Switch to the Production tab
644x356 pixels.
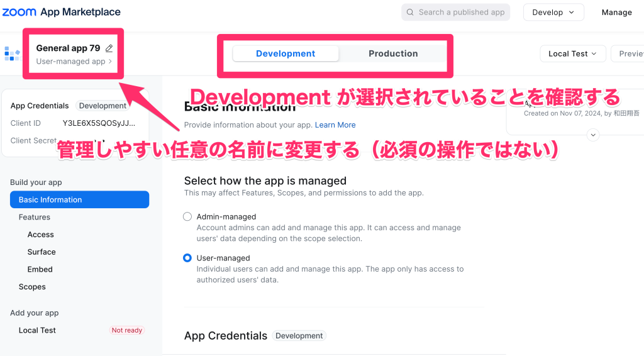click(x=393, y=53)
